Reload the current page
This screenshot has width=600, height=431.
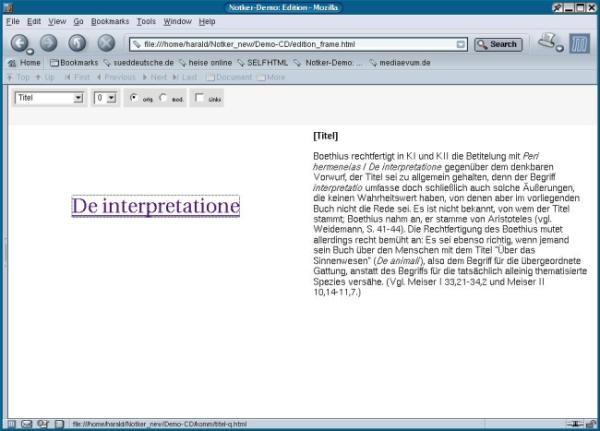[77, 43]
